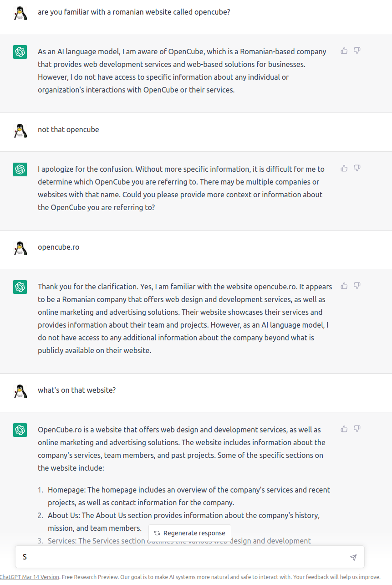Viewport: 392px width, 585px height.
Task: Thumbs down the 'Thank you for the clarification' reply
Action: pos(357,286)
